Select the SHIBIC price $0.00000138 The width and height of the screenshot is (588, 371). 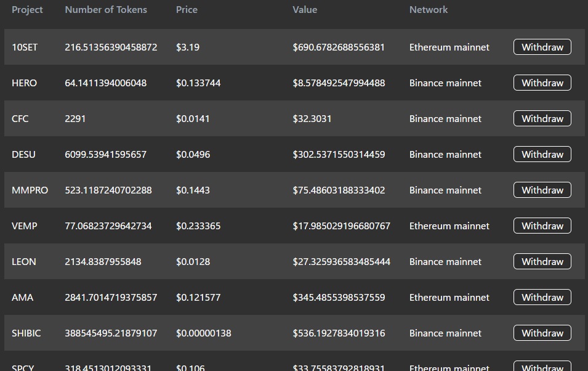203,333
